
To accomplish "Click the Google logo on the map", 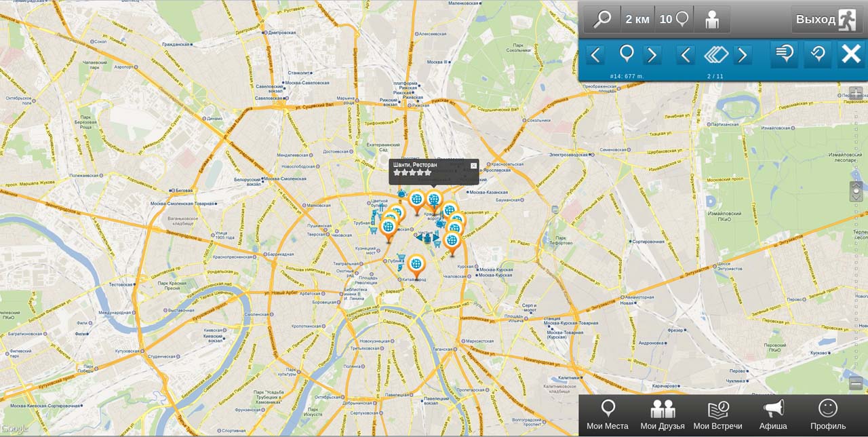I will click(14, 429).
